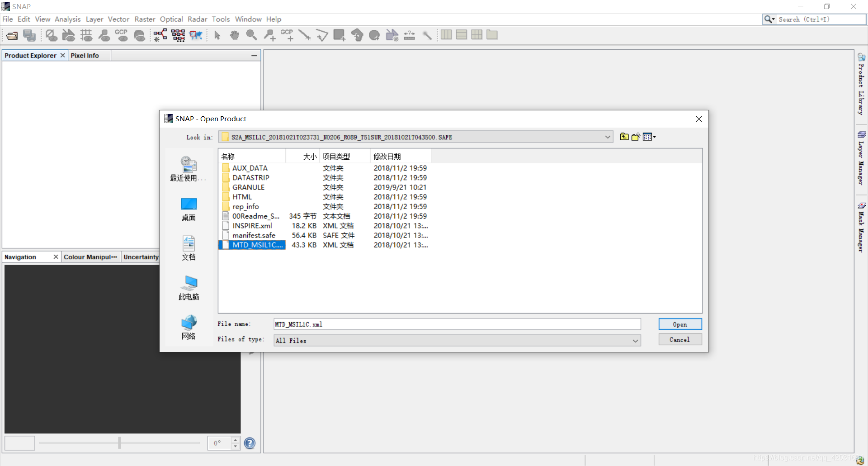Go to 文档 documents location
The width and height of the screenshot is (868, 466).
[189, 248]
